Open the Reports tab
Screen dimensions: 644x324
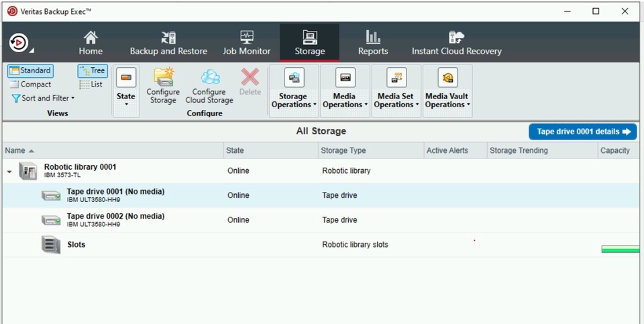(x=373, y=43)
